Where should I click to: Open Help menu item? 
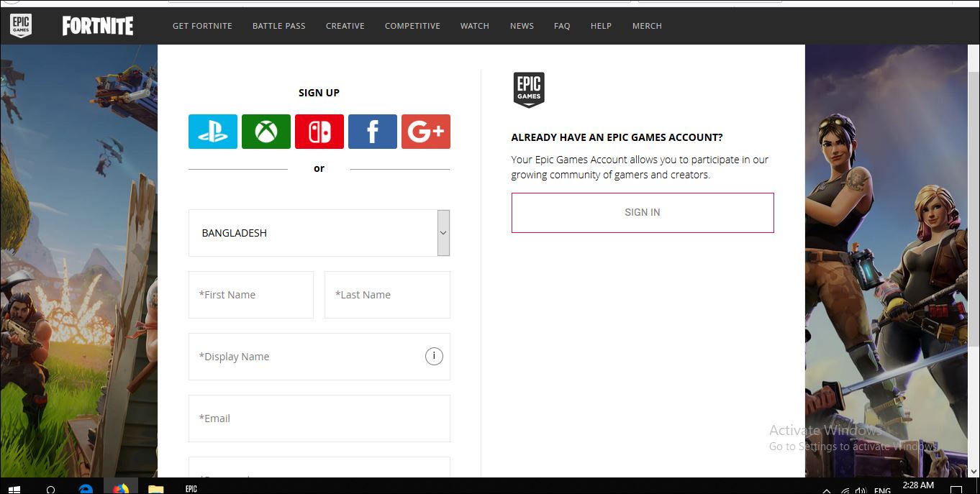tap(601, 26)
